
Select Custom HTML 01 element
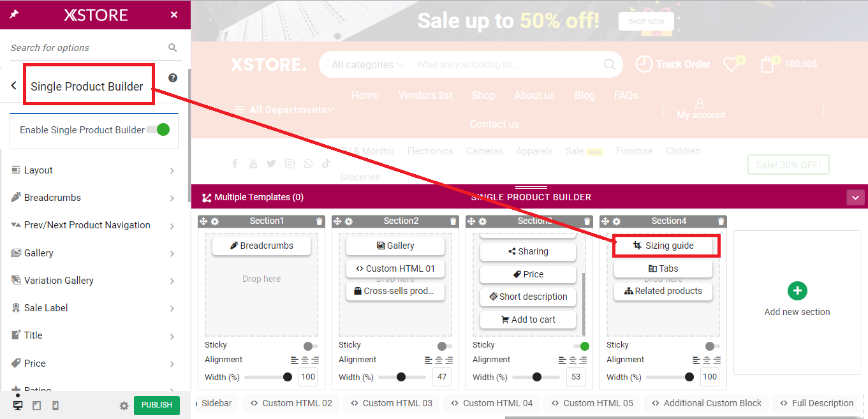(x=395, y=268)
